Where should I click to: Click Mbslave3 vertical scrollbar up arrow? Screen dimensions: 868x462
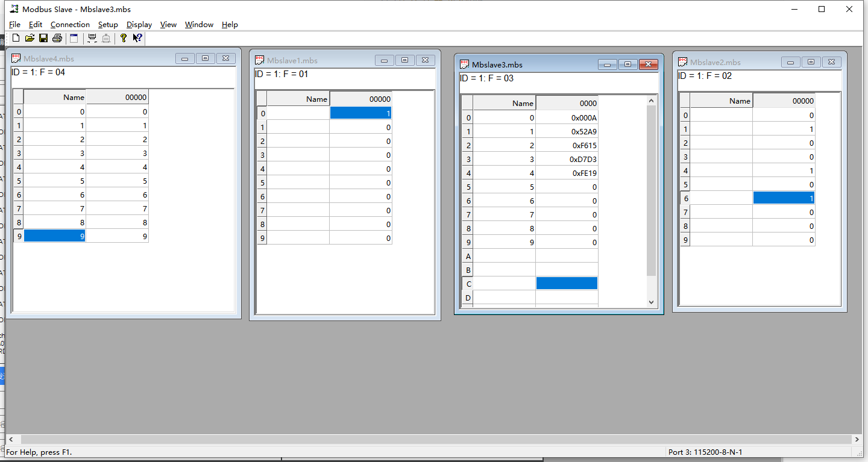651,101
